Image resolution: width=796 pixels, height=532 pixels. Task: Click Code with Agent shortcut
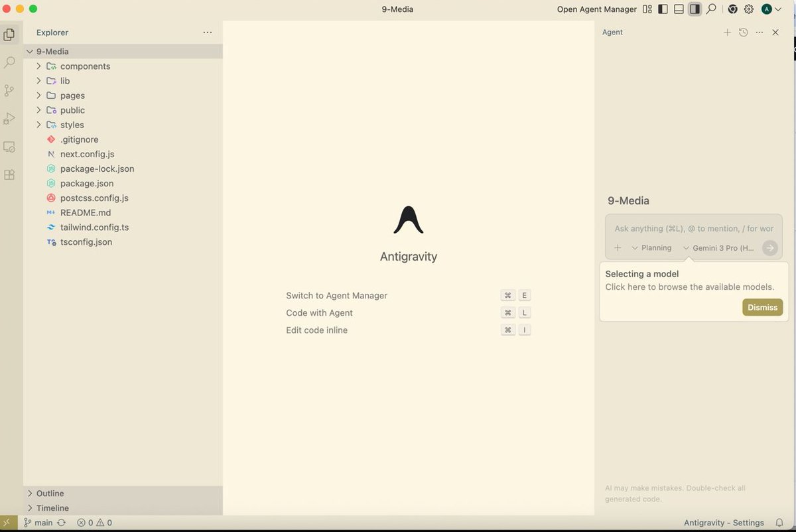click(x=408, y=313)
